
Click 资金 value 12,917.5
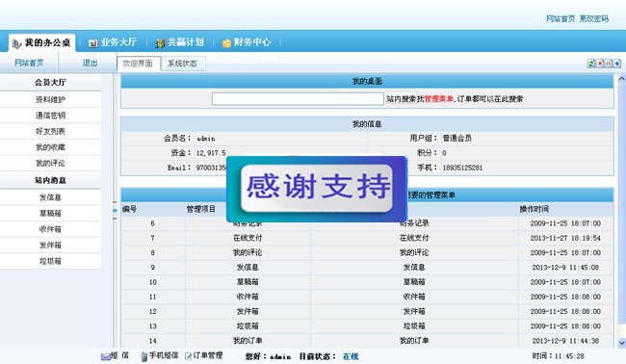coord(211,153)
